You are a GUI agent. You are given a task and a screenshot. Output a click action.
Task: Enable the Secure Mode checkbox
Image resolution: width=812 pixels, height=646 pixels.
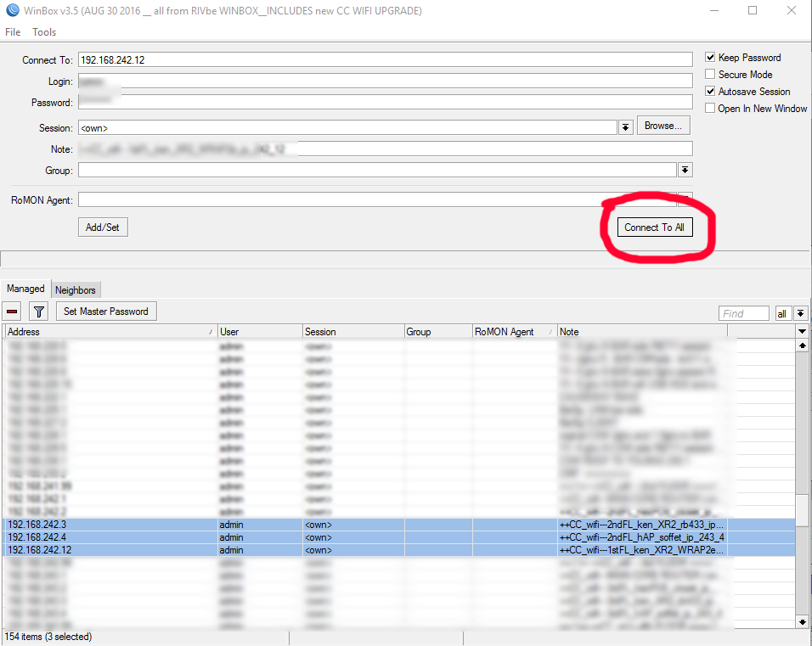(710, 75)
